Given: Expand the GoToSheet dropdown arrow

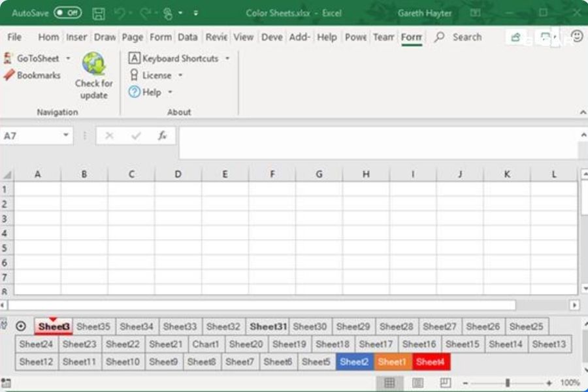Looking at the screenshot, I should (x=68, y=59).
